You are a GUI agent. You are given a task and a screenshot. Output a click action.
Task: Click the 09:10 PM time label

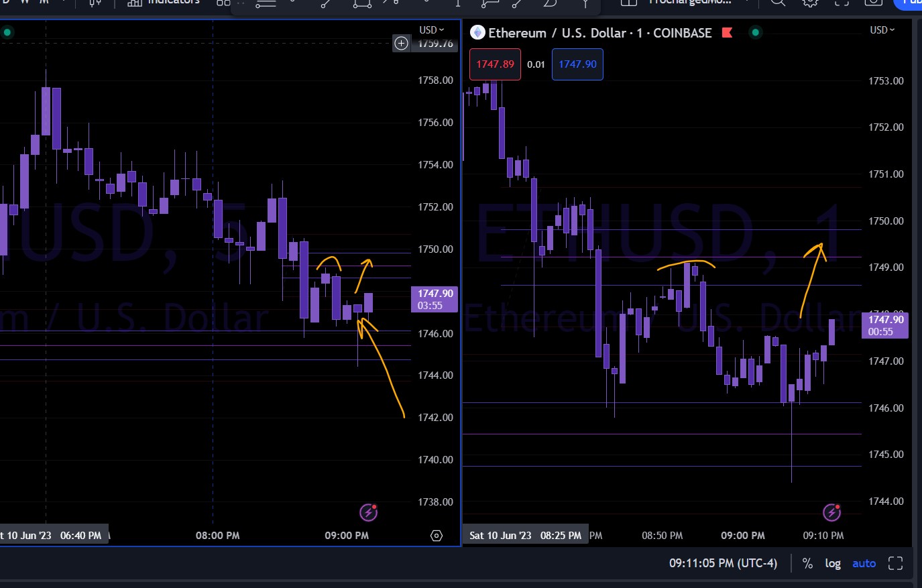pyautogui.click(x=823, y=536)
